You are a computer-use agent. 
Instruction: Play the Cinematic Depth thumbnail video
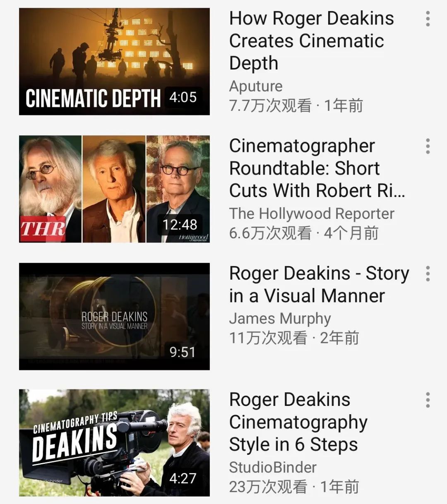pos(114,54)
